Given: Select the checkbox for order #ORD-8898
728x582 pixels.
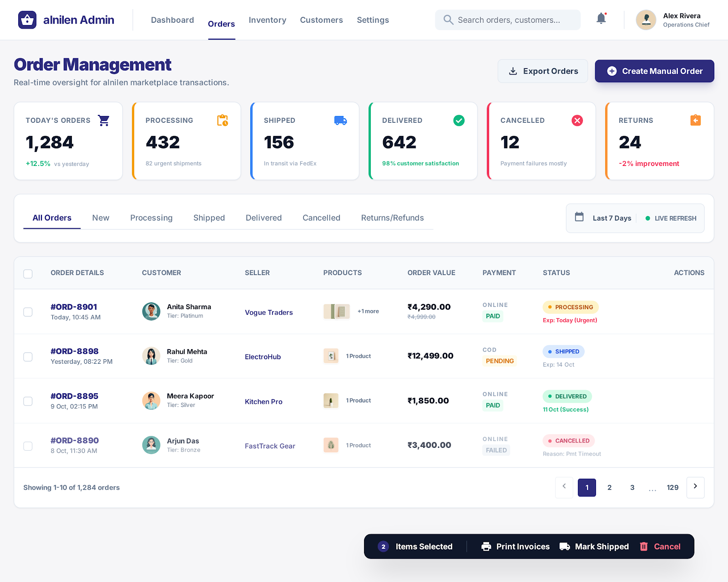Looking at the screenshot, I should pyautogui.click(x=28, y=357).
